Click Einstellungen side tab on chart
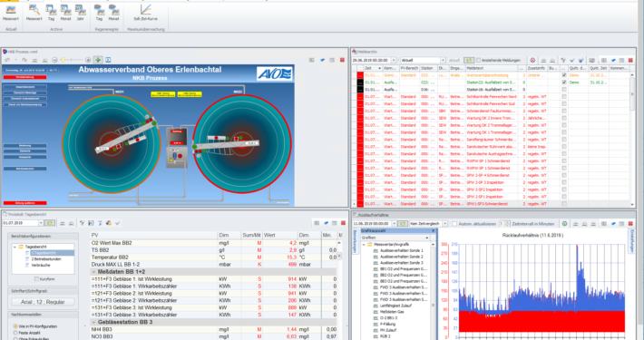 point(631,241)
